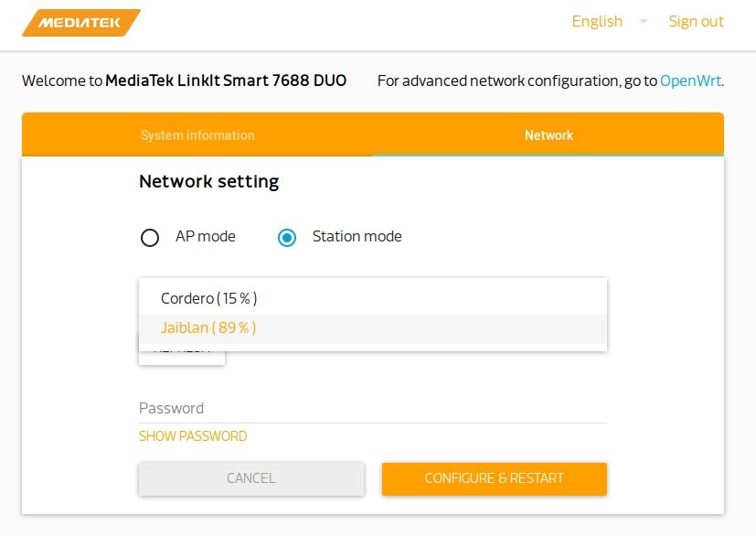This screenshot has height=536, width=756.
Task: Switch to the Network tab
Action: [548, 135]
